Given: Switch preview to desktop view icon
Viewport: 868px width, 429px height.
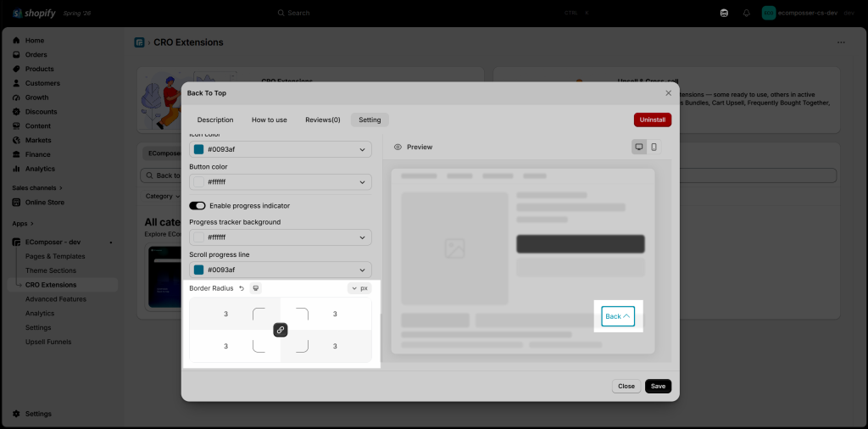Looking at the screenshot, I should point(639,147).
